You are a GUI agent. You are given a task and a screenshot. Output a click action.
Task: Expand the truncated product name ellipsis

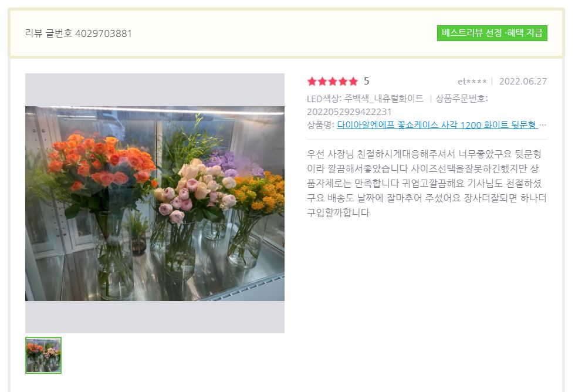(543, 125)
